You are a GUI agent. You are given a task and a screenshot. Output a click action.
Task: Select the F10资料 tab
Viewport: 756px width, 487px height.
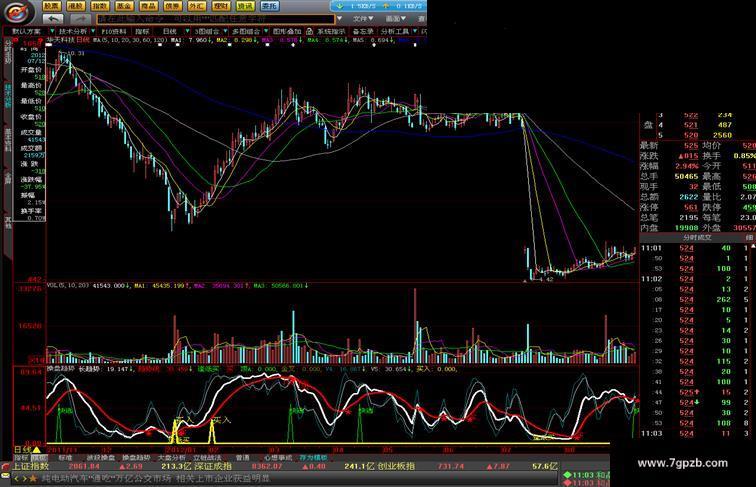(114, 31)
